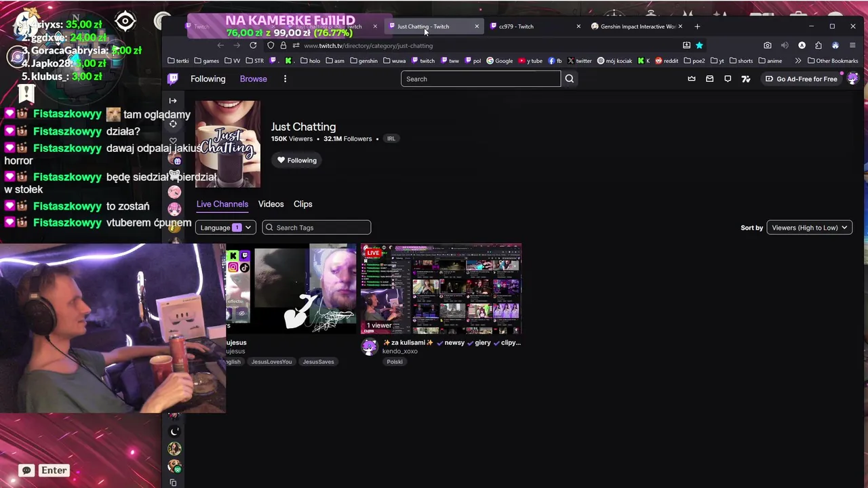Viewport: 868px width, 488px height.
Task: Open the games bookmark folder
Action: [206, 60]
